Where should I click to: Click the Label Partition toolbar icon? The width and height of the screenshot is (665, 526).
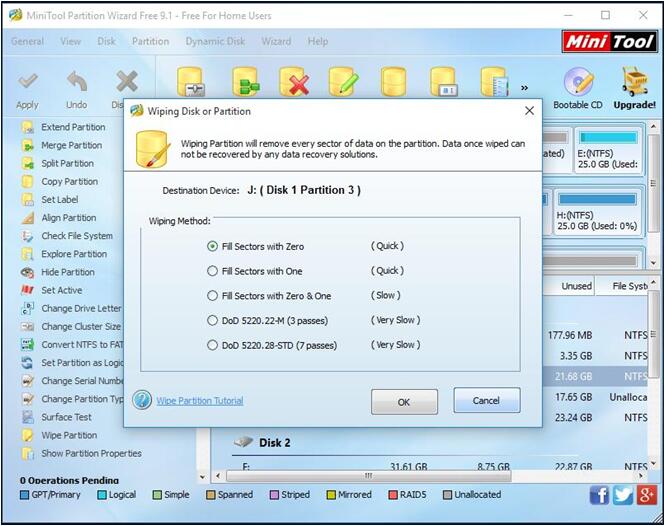click(444, 81)
